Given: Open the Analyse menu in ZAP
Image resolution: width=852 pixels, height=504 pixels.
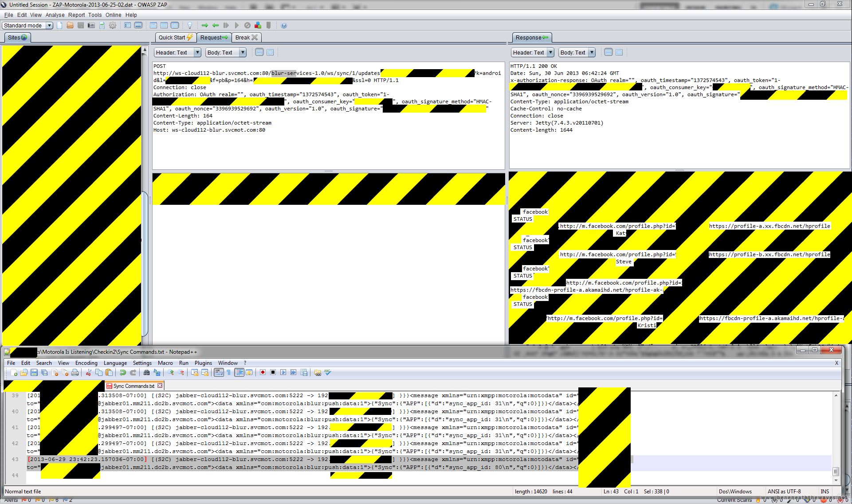Looking at the screenshot, I should click(55, 15).
